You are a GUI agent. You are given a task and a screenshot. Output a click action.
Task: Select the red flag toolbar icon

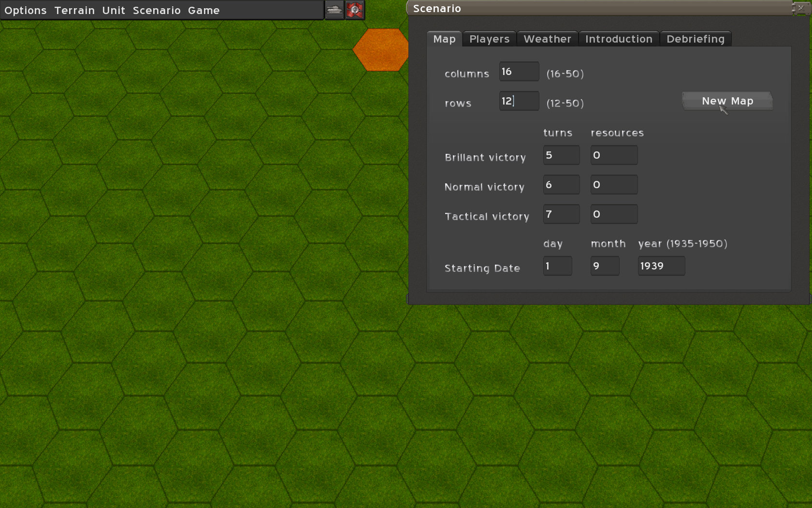[354, 10]
